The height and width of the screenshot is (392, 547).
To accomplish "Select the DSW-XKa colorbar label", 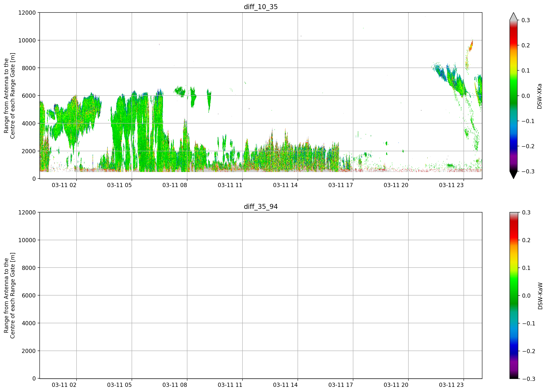I will click(539, 96).
